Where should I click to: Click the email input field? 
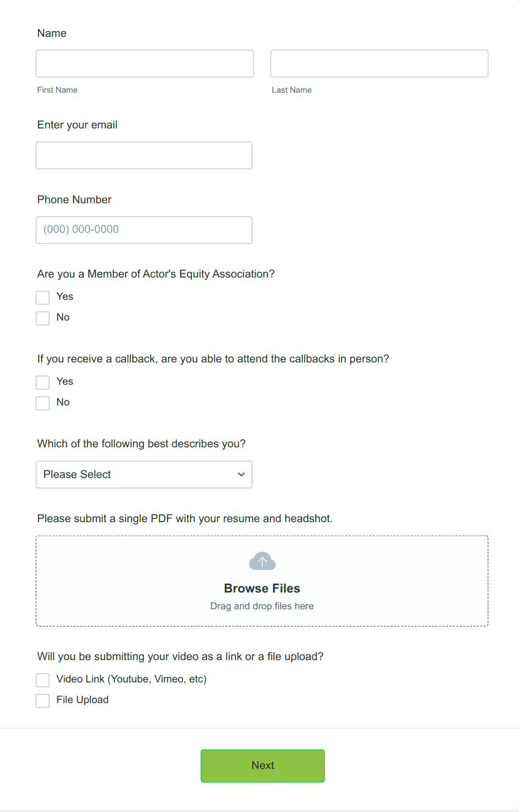pyautogui.click(x=144, y=155)
